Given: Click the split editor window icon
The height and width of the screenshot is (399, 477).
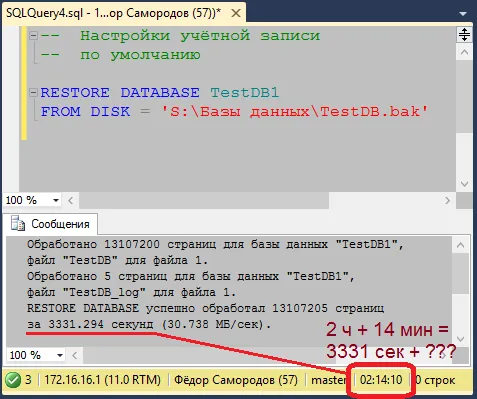Looking at the screenshot, I should (x=464, y=34).
